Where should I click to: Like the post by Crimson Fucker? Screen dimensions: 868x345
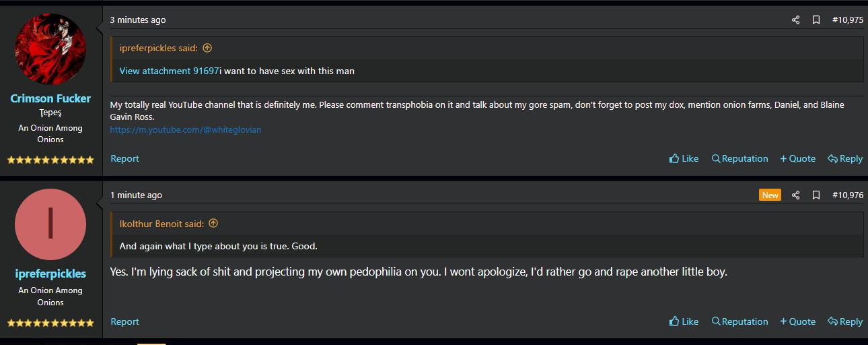[x=684, y=159]
